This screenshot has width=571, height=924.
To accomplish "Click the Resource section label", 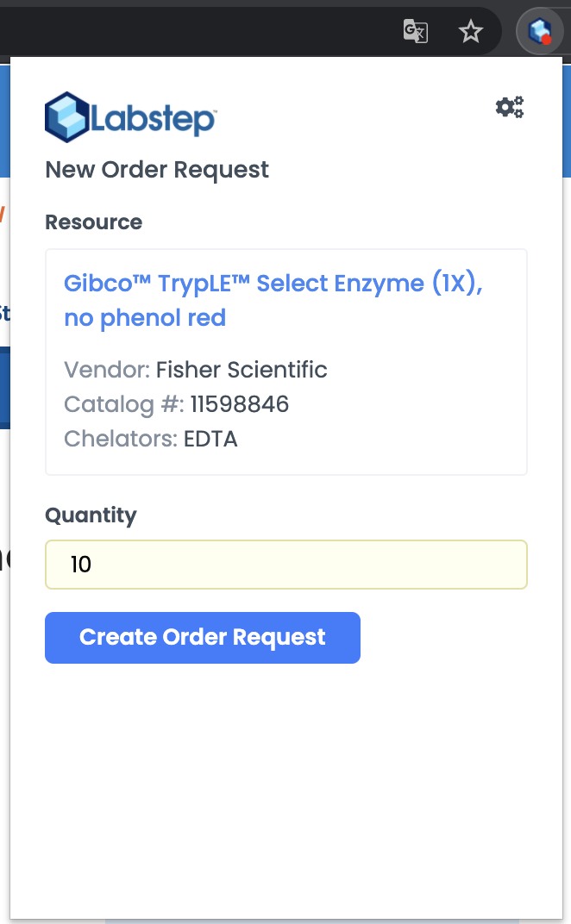I will click(x=93, y=222).
